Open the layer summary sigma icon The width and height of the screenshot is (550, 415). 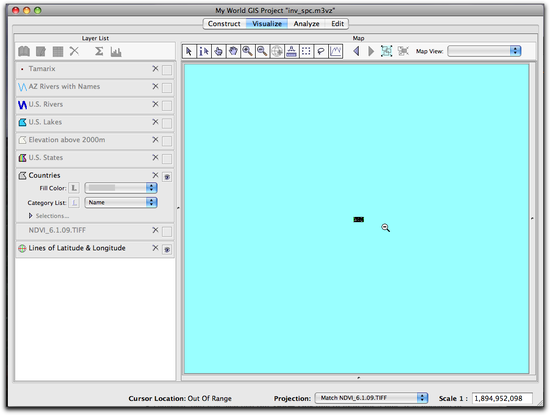[99, 52]
